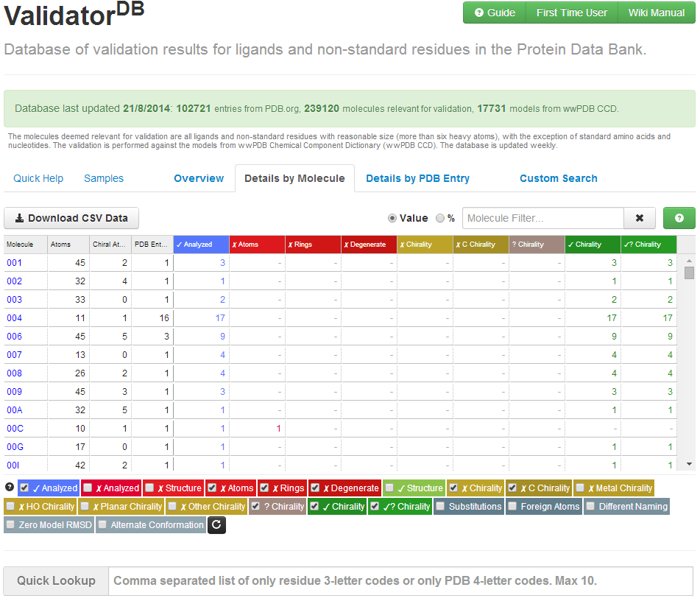Enable the ✗ Metal Chirality checkbox
This screenshot has width=700, height=601.
pos(580,488)
